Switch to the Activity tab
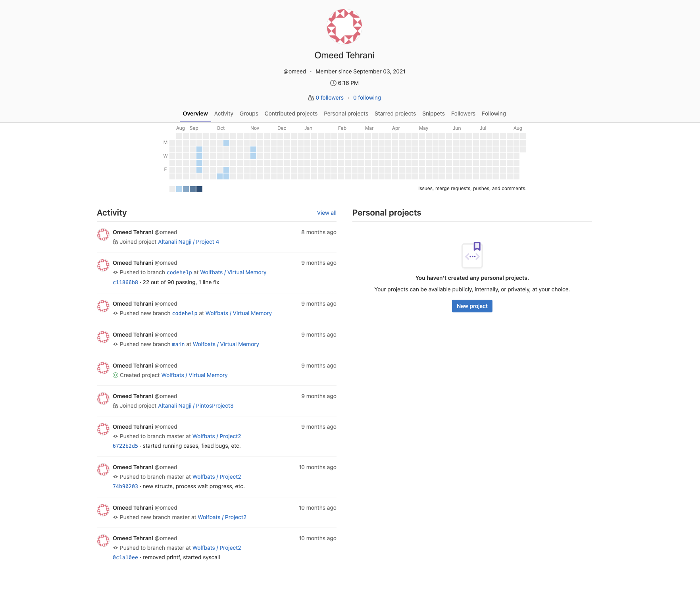700x597 pixels. click(223, 114)
